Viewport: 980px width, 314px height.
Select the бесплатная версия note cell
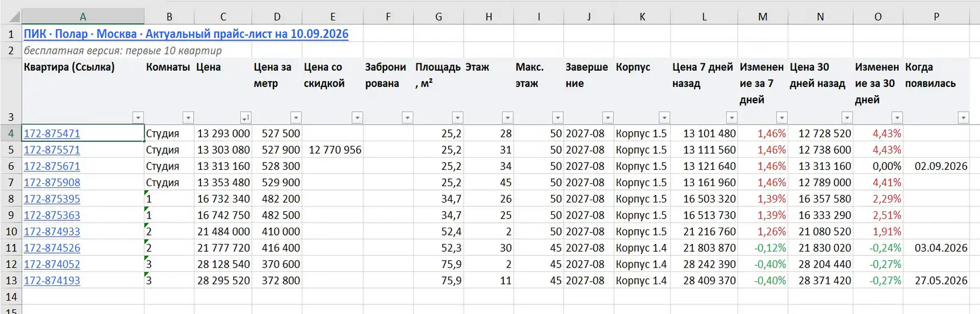(83, 50)
